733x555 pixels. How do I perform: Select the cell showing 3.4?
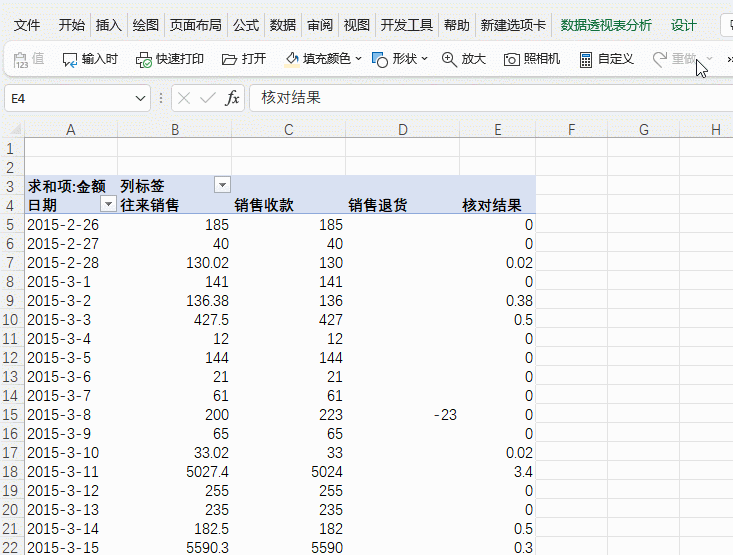(497, 472)
